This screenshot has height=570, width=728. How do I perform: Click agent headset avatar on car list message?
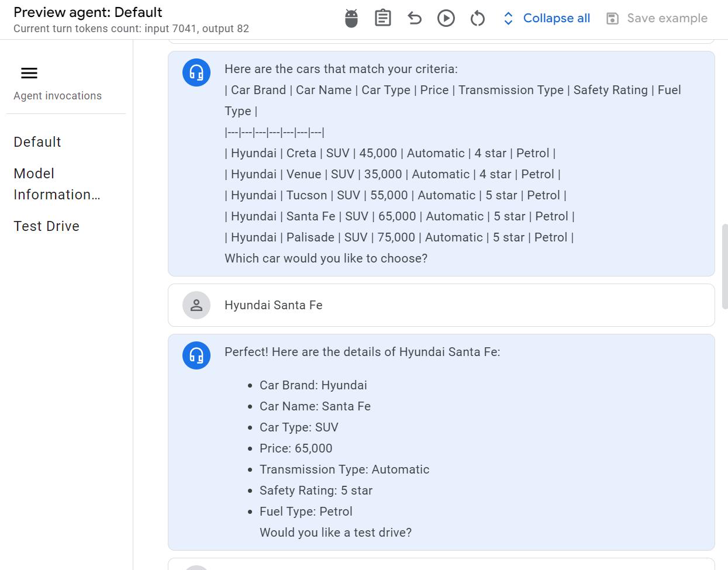(x=196, y=72)
